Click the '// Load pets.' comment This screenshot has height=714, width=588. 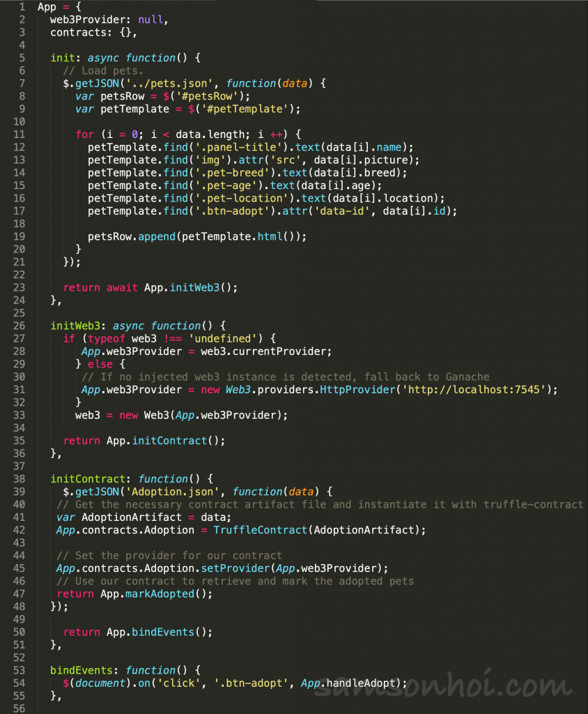pos(103,70)
